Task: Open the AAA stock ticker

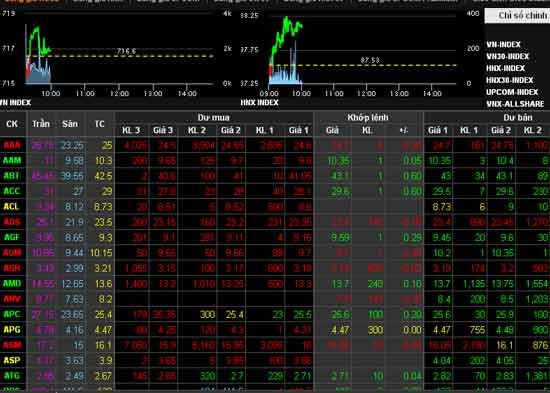Action: pos(12,145)
